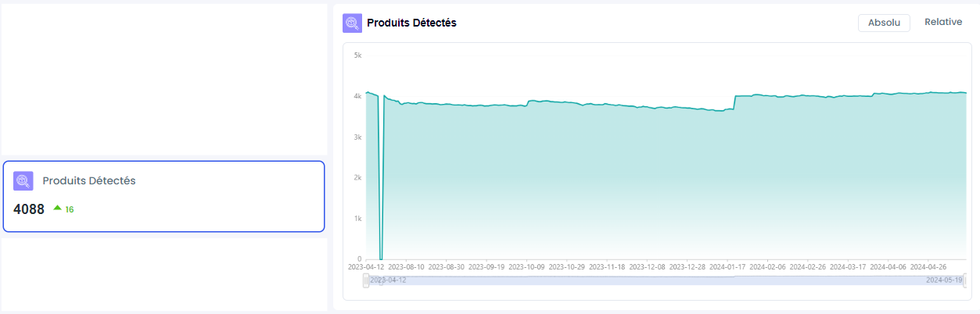This screenshot has width=980, height=314.
Task: Click the 5k label on the y-axis
Action: (x=357, y=55)
